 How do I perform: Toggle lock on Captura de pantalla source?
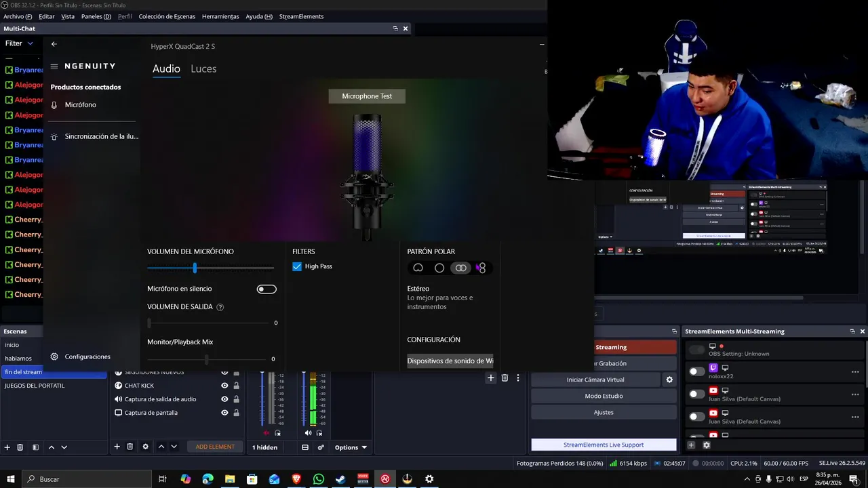[x=236, y=413]
